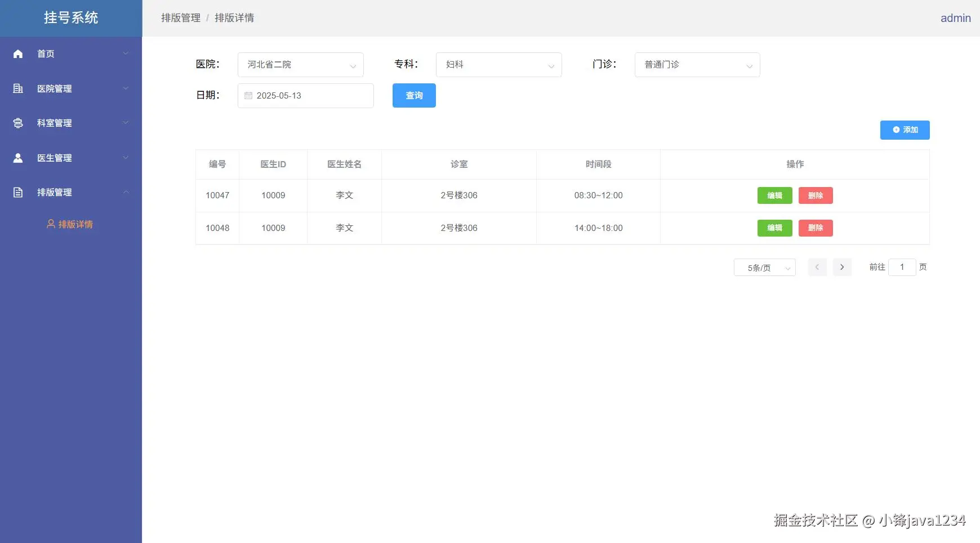Delete schedule row 10047
The image size is (980, 543).
[x=816, y=195]
